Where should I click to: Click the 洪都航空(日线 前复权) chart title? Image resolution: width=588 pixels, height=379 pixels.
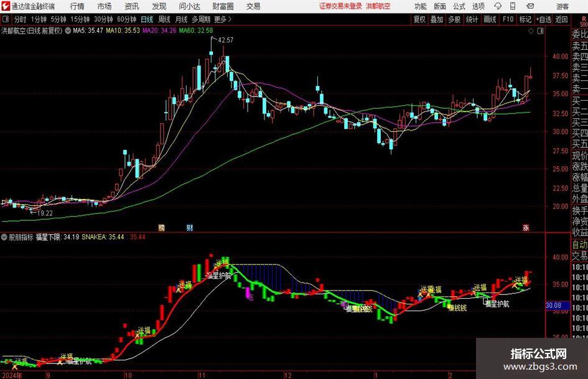point(32,30)
